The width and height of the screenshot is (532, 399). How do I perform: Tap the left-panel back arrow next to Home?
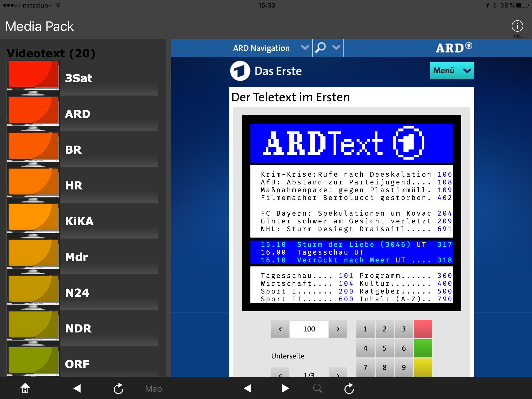[x=77, y=388]
